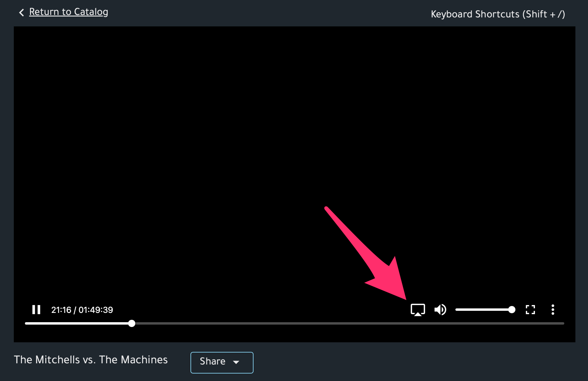Set volume to half on volume track
The height and width of the screenshot is (381, 588).
484,310
